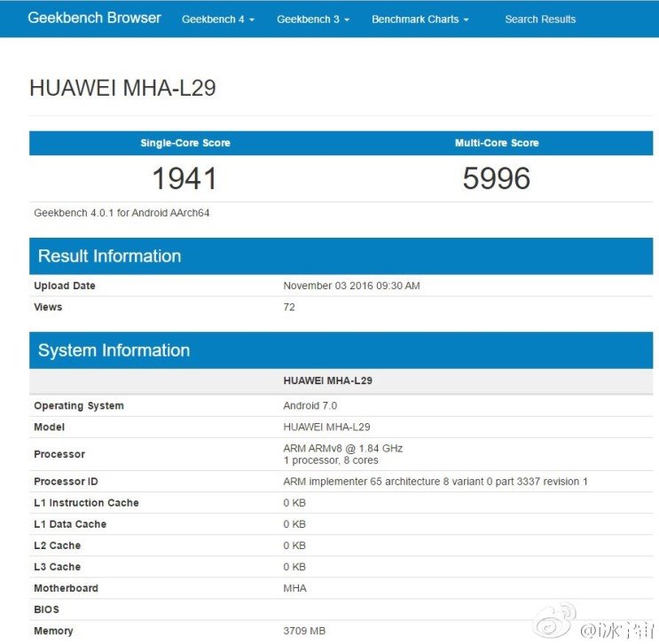This screenshot has width=659, height=644.
Task: Click the Motherboard label
Action: (66, 588)
